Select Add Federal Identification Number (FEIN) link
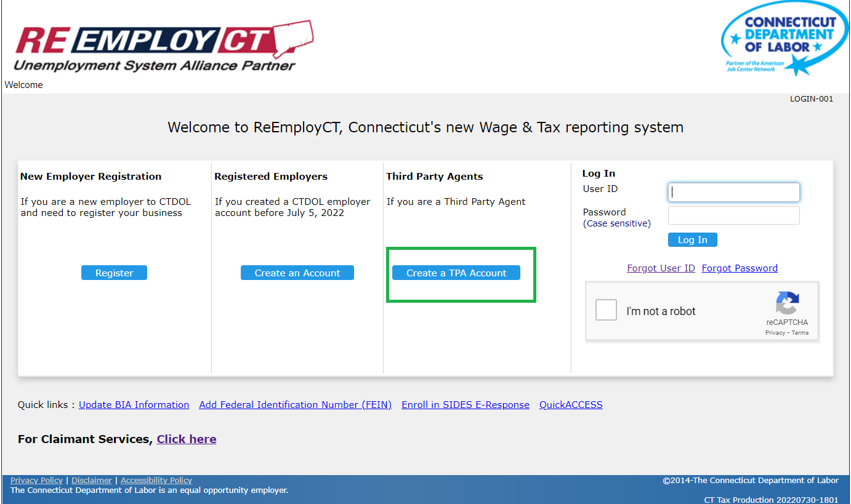 [295, 405]
